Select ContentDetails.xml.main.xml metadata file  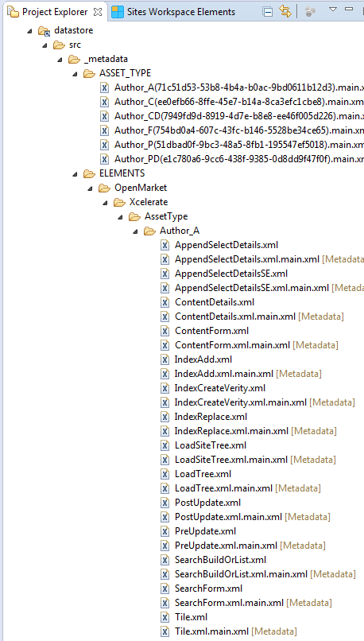point(259,317)
